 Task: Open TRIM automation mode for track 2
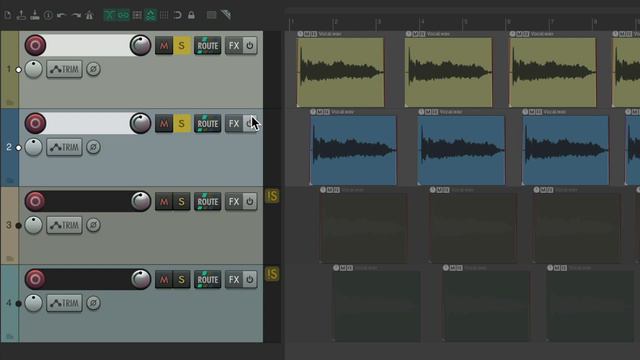(64, 147)
